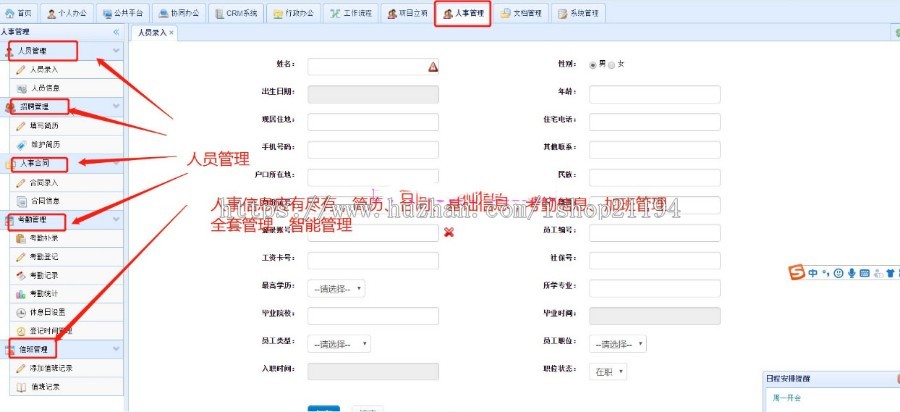The width and height of the screenshot is (900, 412).
Task: Click the warning icon in 姓名 field
Action: click(433, 67)
